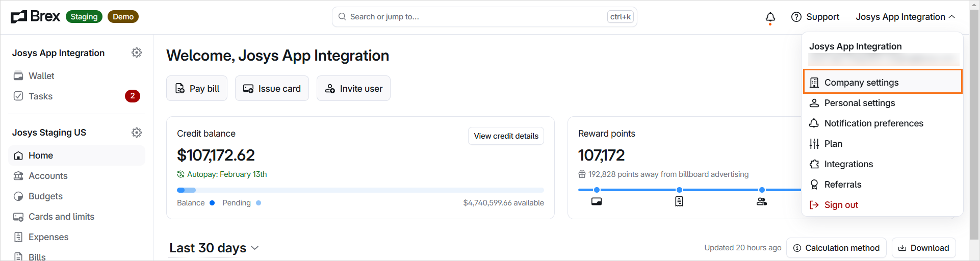Open Notification preferences
This screenshot has width=980, height=261.
(x=882, y=123)
